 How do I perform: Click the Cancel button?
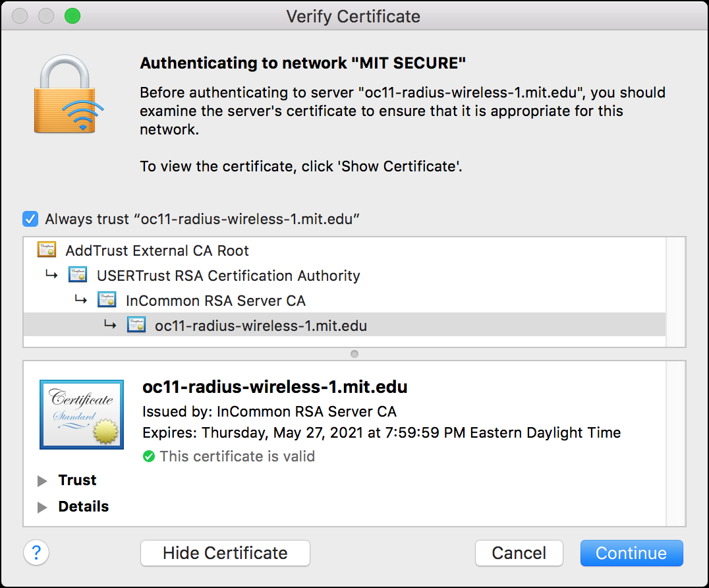[519, 552]
